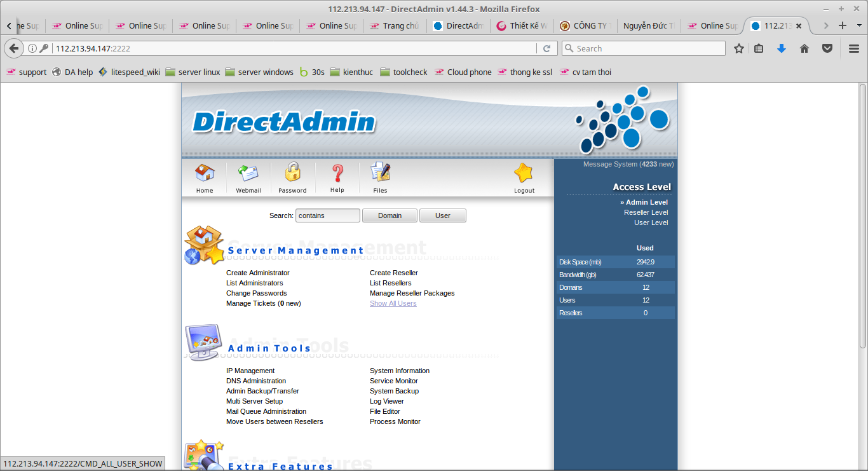868x471 pixels.
Task: Open the cv tam thoi bookmark
Action: 585,72
